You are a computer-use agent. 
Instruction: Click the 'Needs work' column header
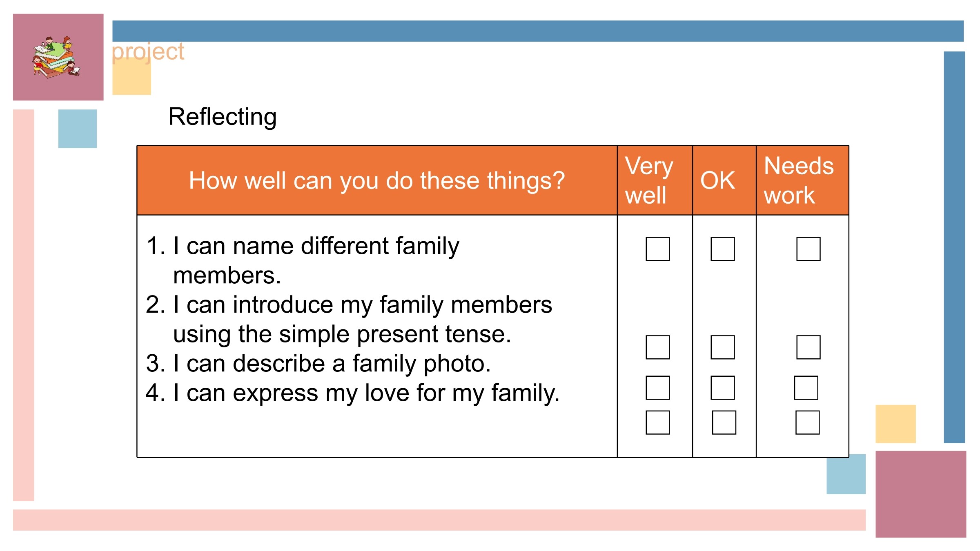[x=798, y=180]
